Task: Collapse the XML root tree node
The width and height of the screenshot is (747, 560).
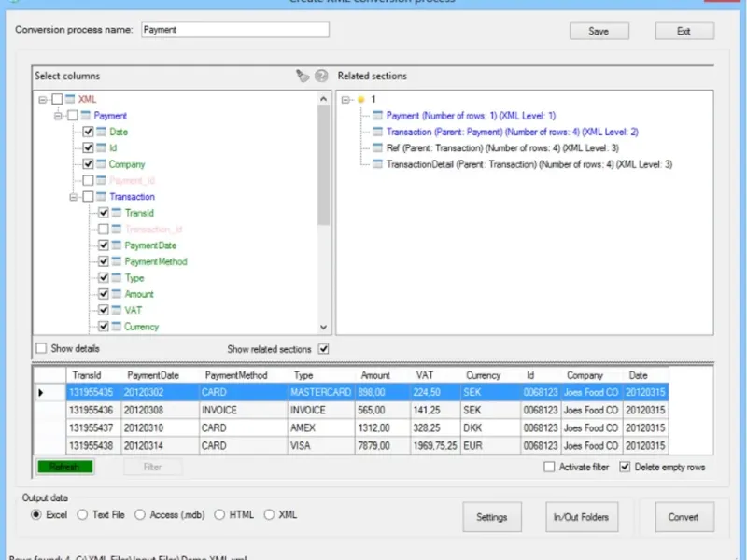Action: pos(43,99)
